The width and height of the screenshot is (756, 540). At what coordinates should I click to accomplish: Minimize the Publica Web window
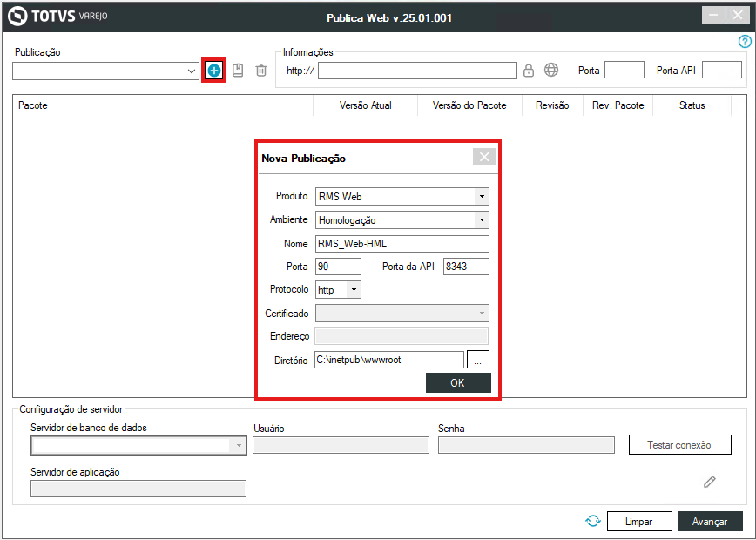713,15
